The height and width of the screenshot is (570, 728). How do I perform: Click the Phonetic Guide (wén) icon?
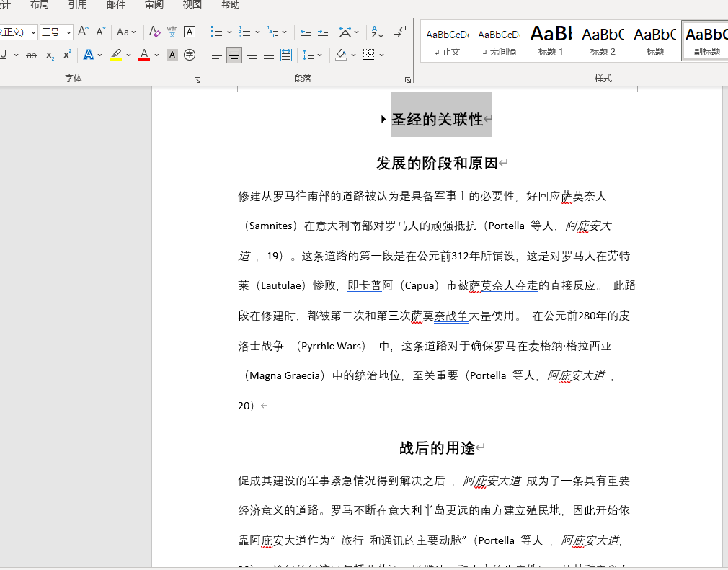click(172, 32)
